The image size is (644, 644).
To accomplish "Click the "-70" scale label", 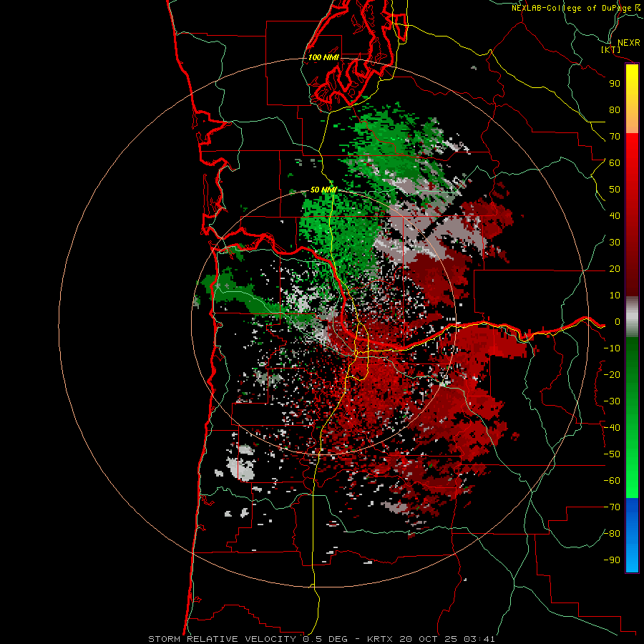I will (x=612, y=507).
